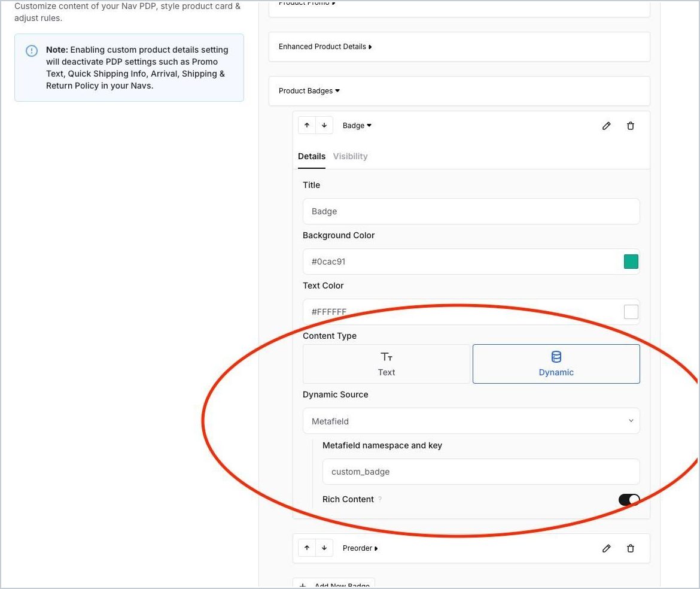The height and width of the screenshot is (589, 700).
Task: Delete the Preorder badge with trash icon
Action: pos(631,548)
